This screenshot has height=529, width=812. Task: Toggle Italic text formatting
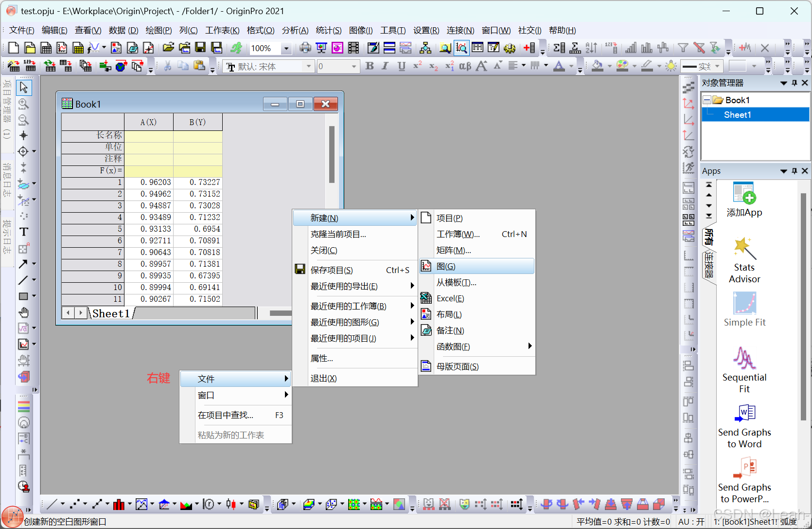pyautogui.click(x=385, y=66)
